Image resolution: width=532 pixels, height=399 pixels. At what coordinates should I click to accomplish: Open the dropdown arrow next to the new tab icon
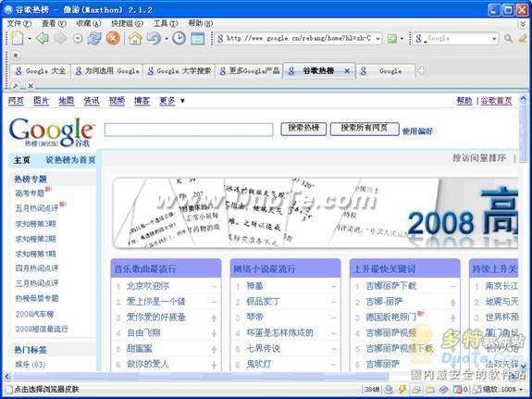click(x=30, y=39)
